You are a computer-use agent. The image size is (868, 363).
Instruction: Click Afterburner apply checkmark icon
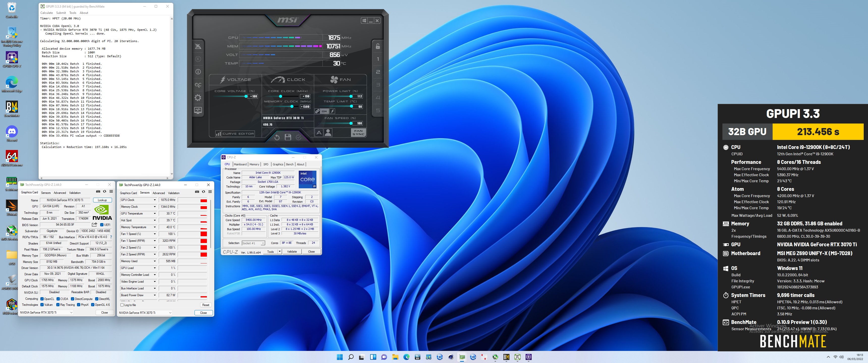299,137
